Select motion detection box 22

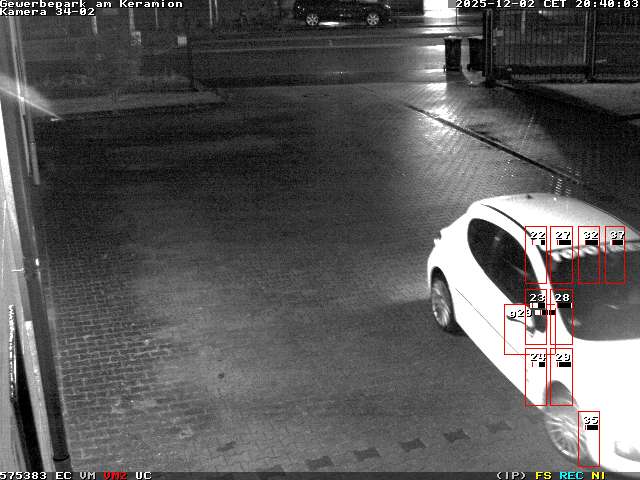(536, 255)
